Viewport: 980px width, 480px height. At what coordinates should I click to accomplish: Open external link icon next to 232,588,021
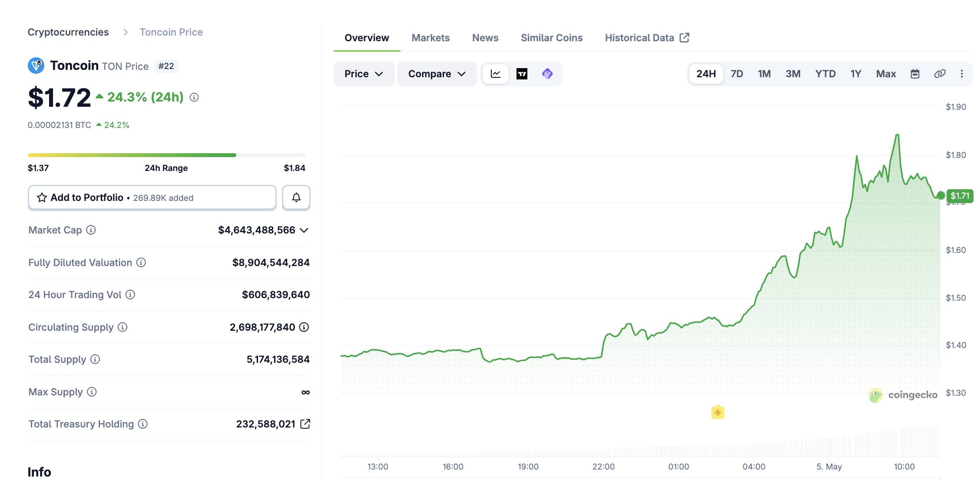pyautogui.click(x=305, y=424)
